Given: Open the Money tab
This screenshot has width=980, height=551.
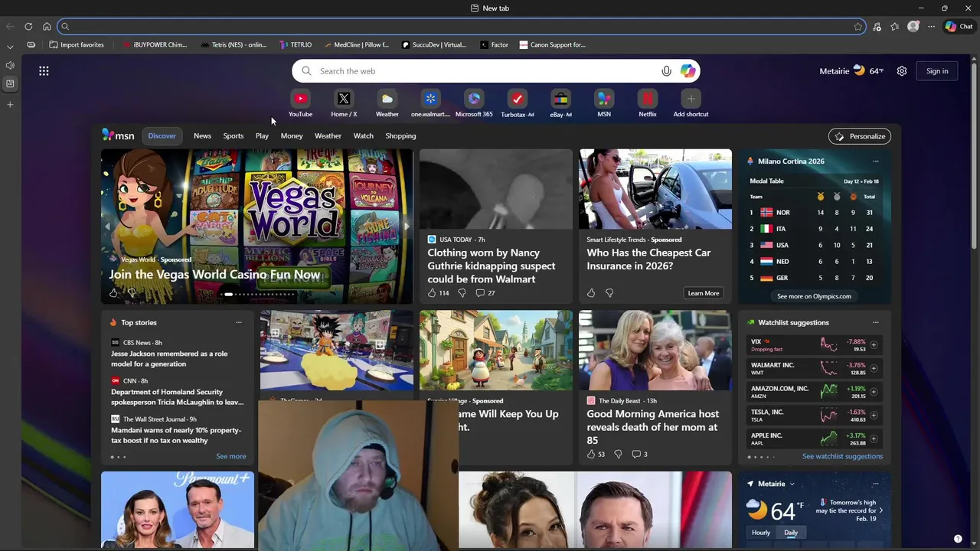Looking at the screenshot, I should click(x=292, y=136).
